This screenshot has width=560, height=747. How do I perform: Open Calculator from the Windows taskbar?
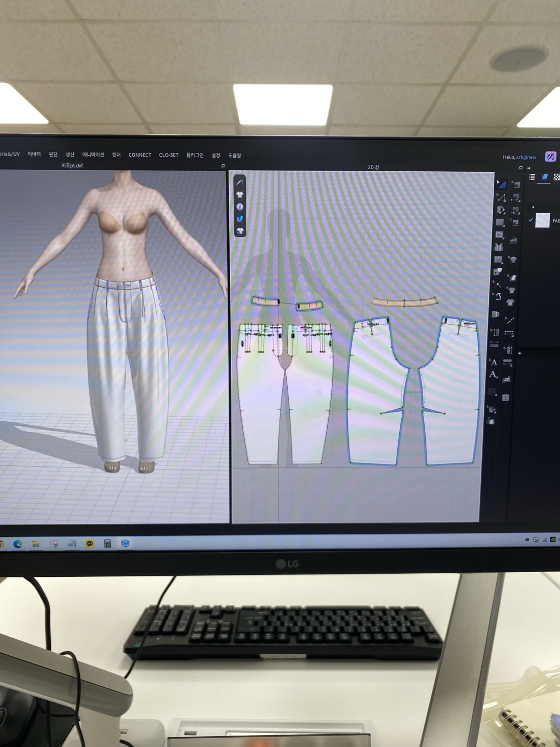click(107, 544)
